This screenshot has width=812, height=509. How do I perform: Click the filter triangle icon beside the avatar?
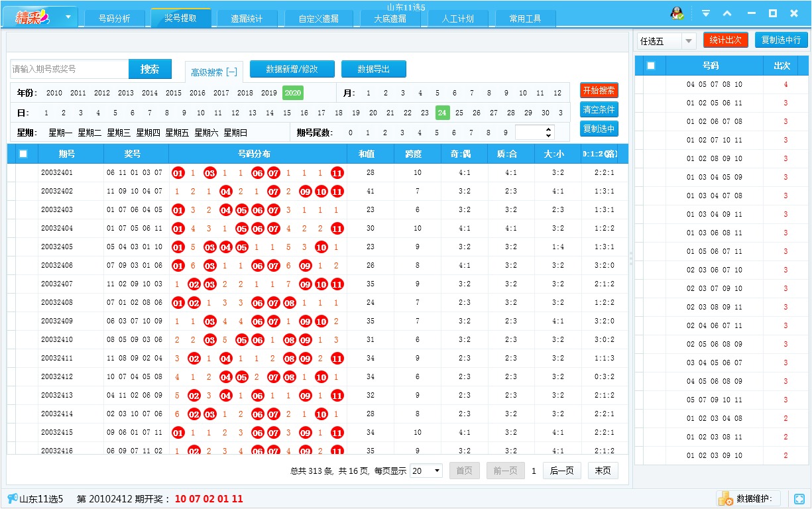706,12
